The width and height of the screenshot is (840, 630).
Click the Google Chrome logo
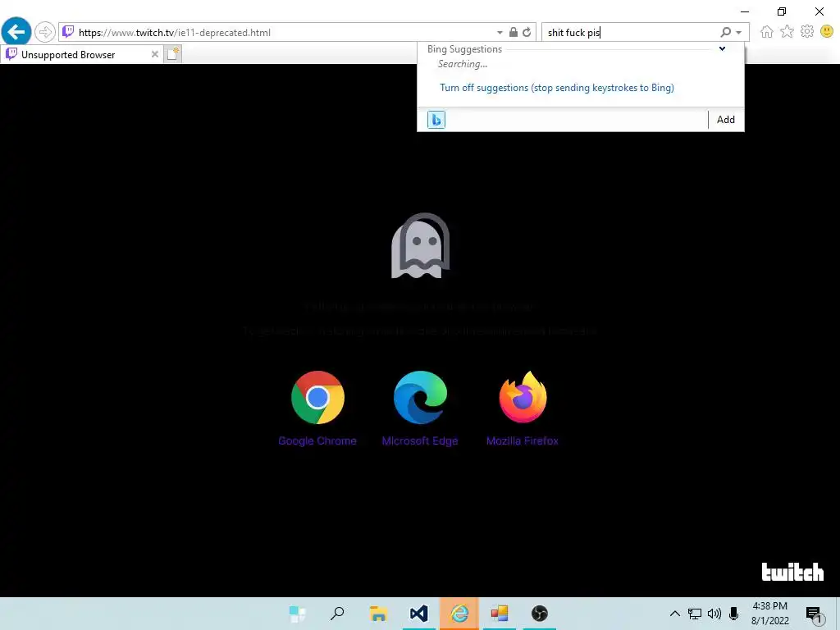[317, 398]
